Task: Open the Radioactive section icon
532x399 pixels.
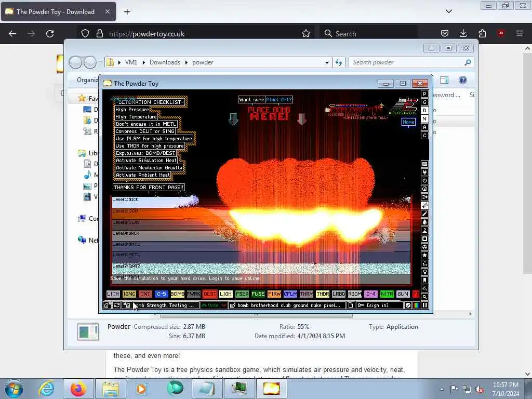Action: [424, 247]
